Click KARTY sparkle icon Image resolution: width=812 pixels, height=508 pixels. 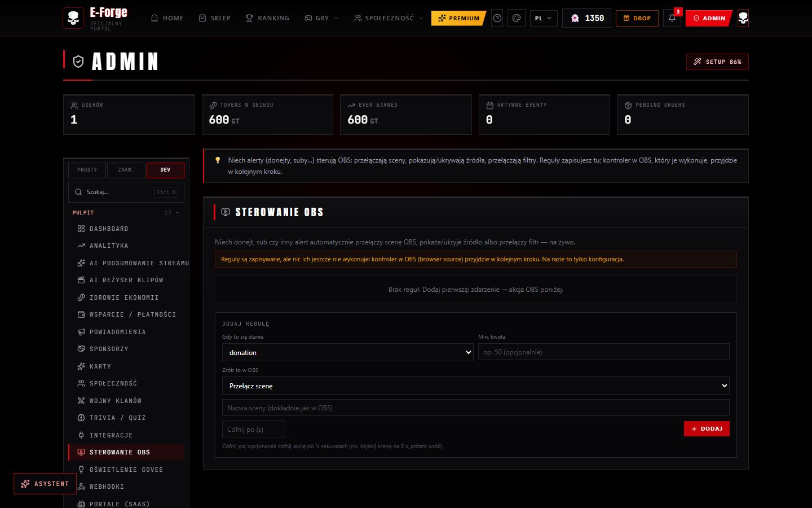pos(81,366)
